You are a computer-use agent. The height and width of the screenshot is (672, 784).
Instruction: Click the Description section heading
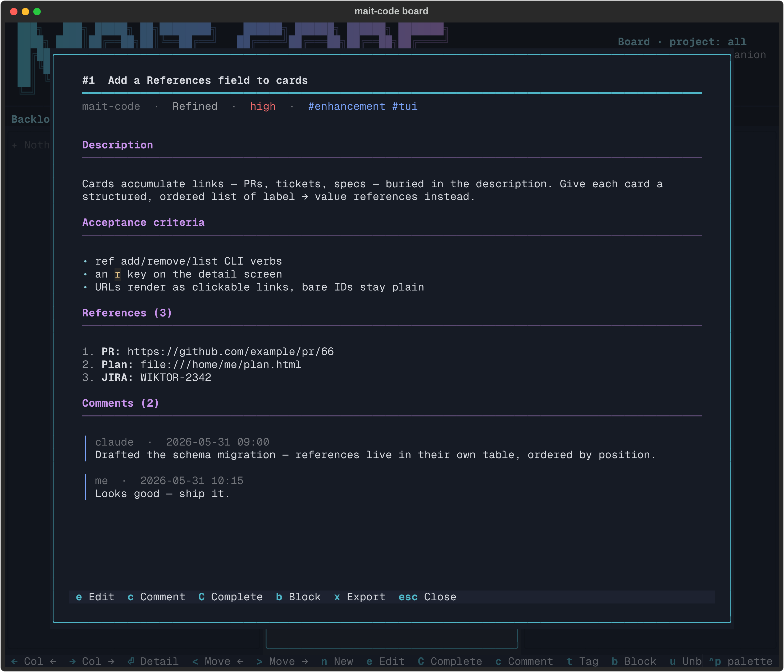pos(117,145)
